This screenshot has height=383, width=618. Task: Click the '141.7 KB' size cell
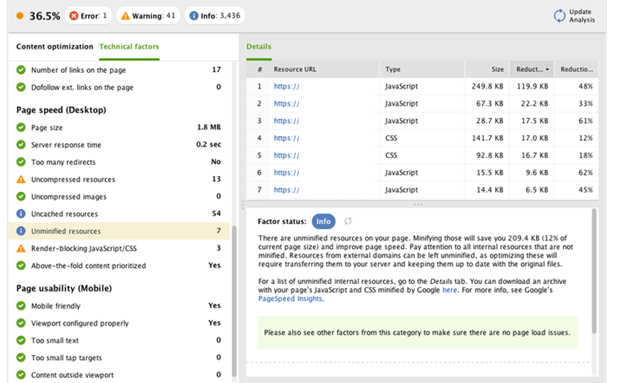click(487, 138)
